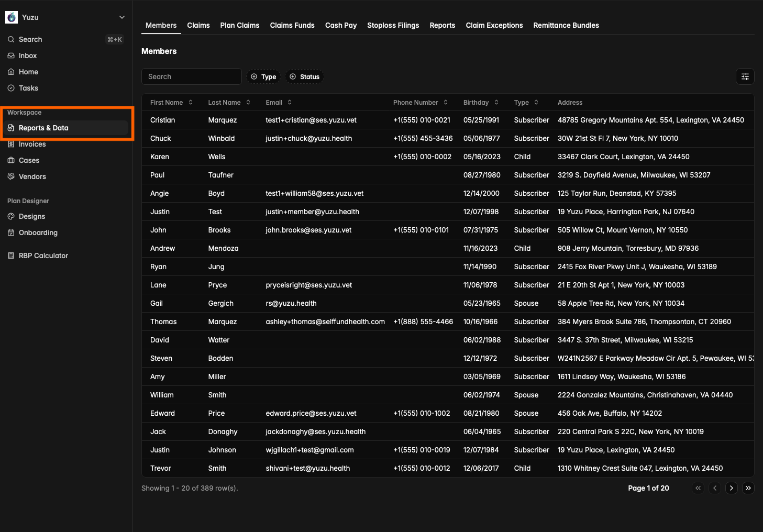This screenshot has width=763, height=532.
Task: Click the Designs palette icon
Action: coord(11,216)
